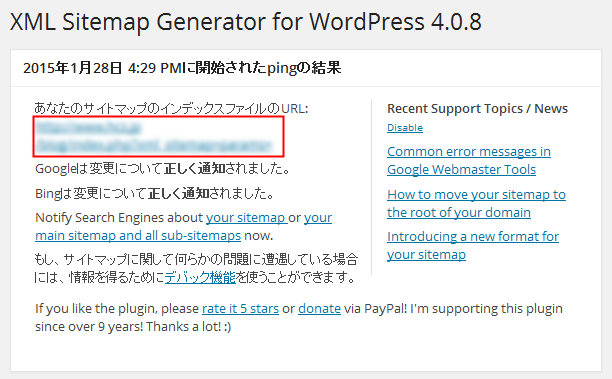Select the Bing notification result line
The width and height of the screenshot is (612, 379).
coord(155,193)
